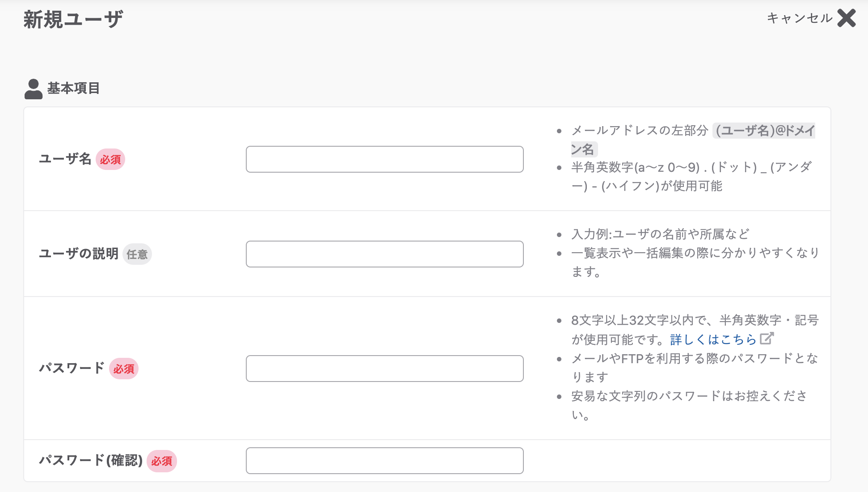
Task: Select the 8文字以上32文字以内 password rule text
Action: pos(648,321)
